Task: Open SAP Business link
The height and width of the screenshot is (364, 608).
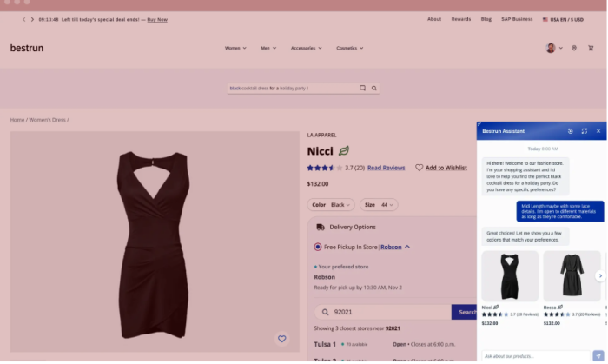Action: [x=517, y=19]
